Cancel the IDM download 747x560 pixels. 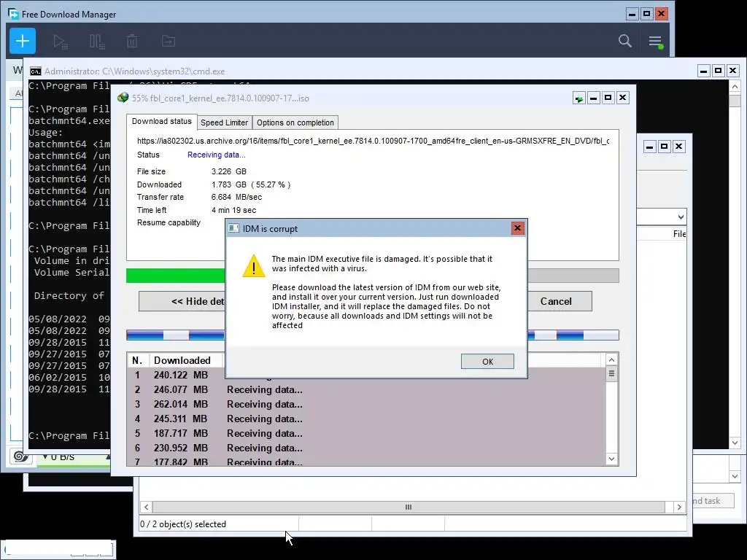(560, 301)
